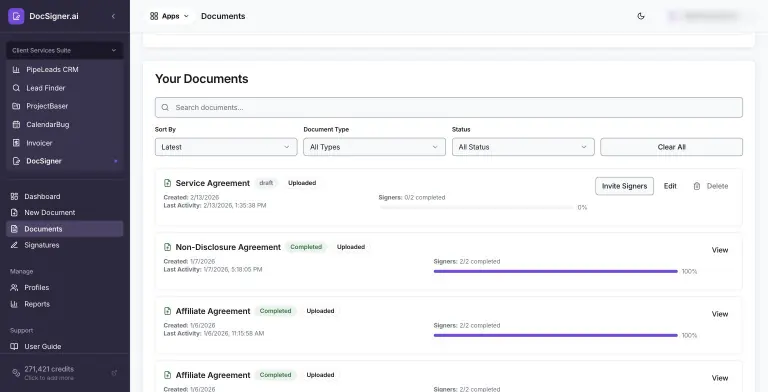Click the User Guide book icon
768x392 pixels.
tap(14, 346)
